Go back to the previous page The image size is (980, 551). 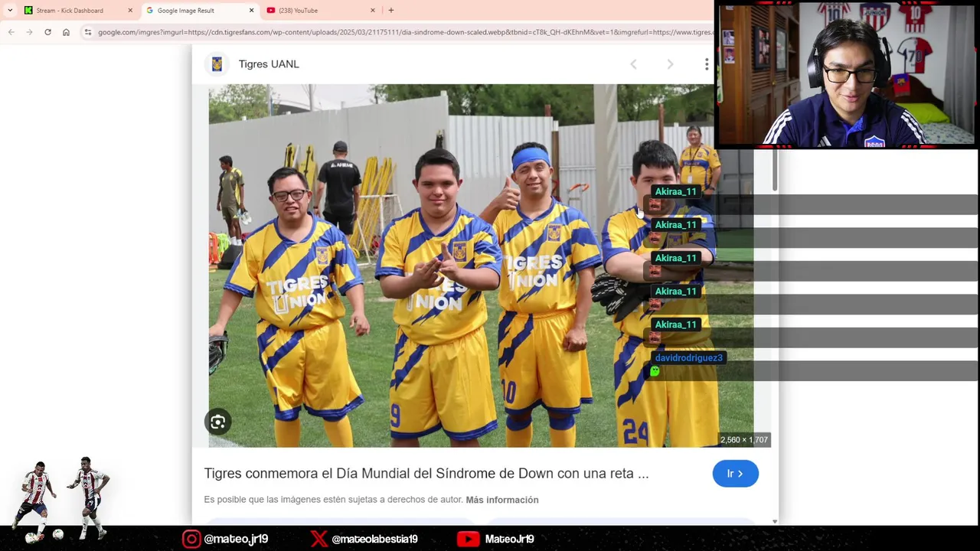[11, 32]
